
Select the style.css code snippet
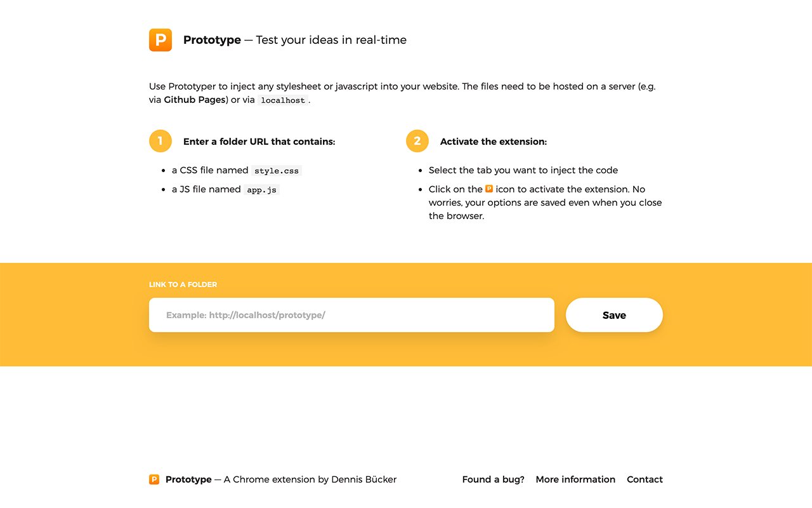pyautogui.click(x=276, y=170)
